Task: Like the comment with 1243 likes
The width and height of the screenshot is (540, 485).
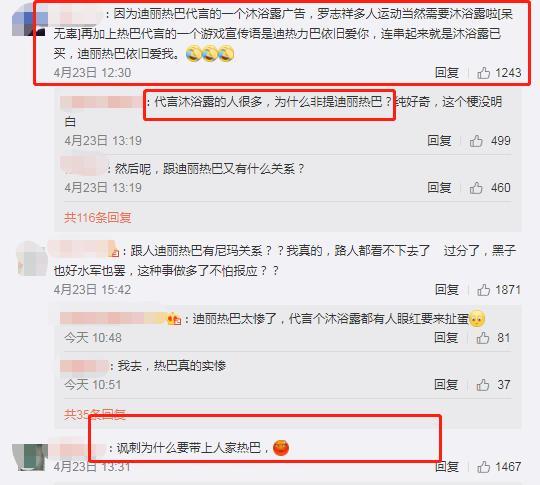Action: click(484, 73)
